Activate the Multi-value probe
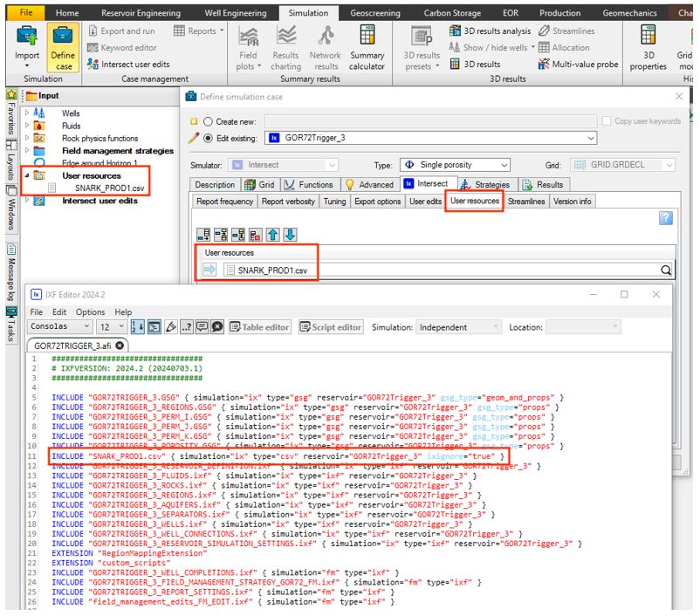Viewport: 700px width, 616px height. (x=578, y=65)
